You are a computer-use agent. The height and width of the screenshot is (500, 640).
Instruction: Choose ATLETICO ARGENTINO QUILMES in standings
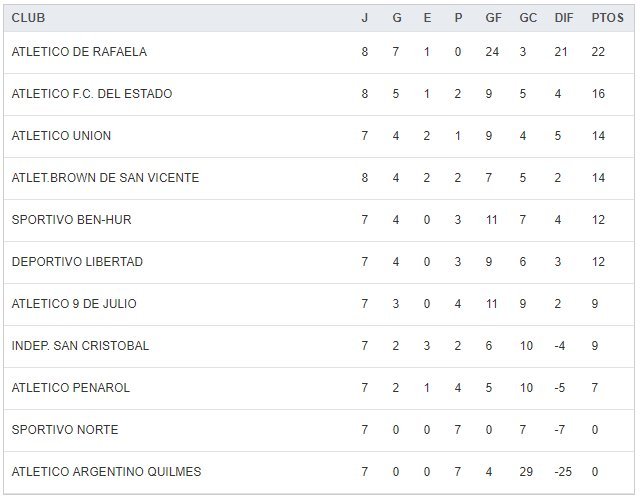pyautogui.click(x=106, y=472)
